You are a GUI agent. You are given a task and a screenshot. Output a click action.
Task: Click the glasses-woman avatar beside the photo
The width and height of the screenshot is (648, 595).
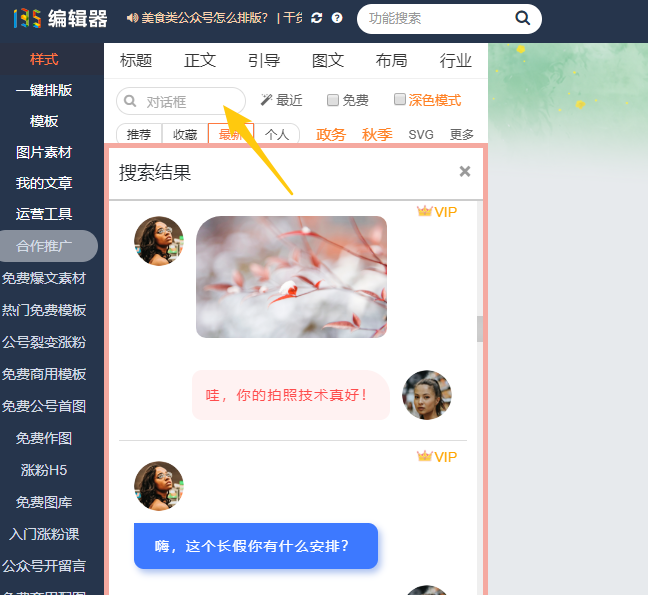coord(159,241)
